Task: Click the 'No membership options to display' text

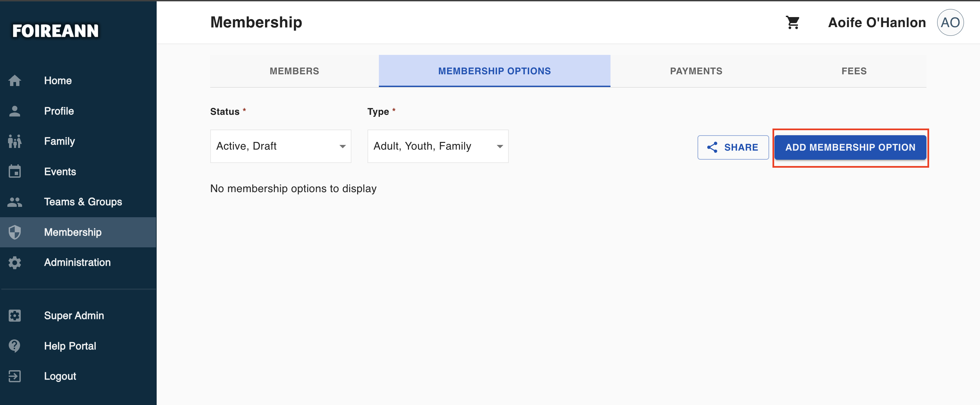Action: click(293, 189)
